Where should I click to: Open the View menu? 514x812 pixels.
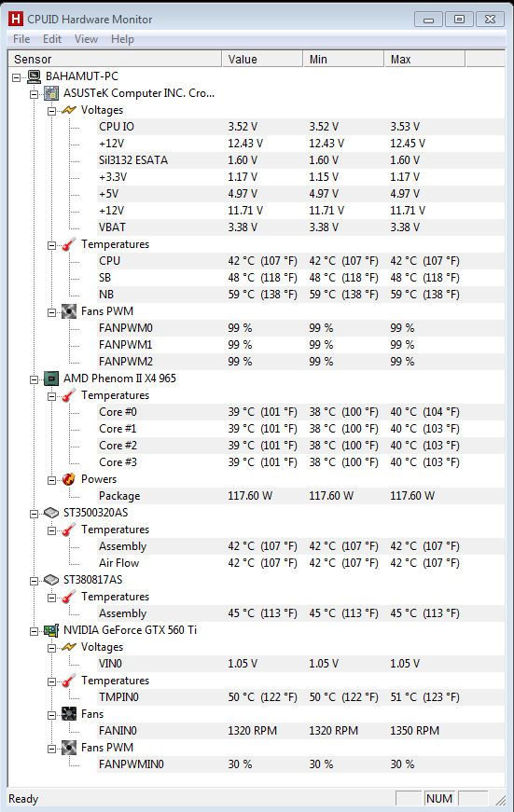(86, 39)
